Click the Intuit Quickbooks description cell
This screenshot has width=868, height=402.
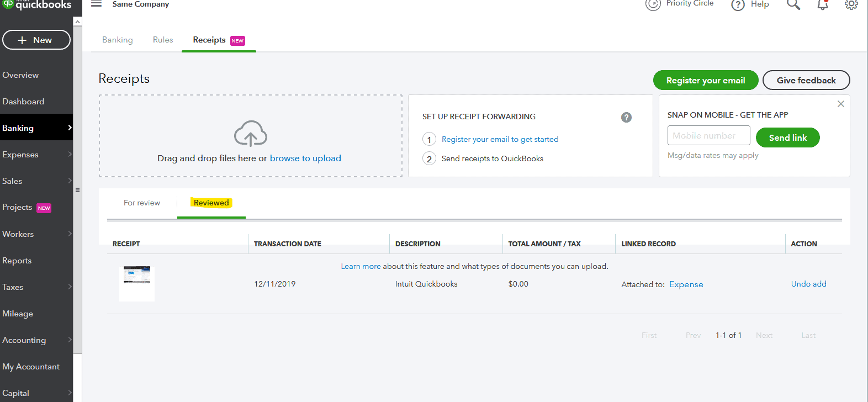point(426,284)
